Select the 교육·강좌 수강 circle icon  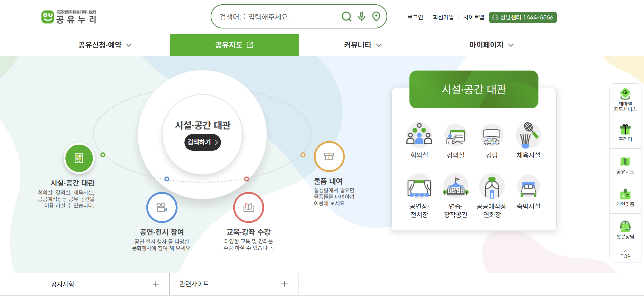coord(249,207)
